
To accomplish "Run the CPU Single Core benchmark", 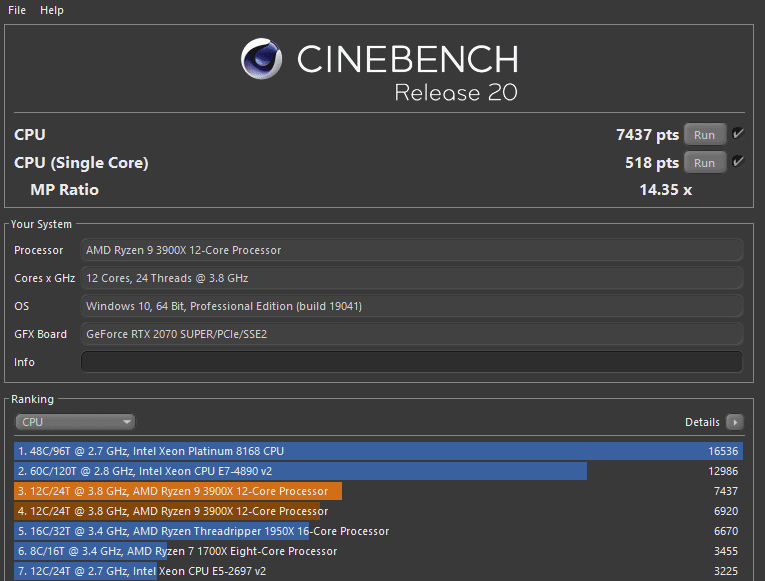I will (705, 162).
